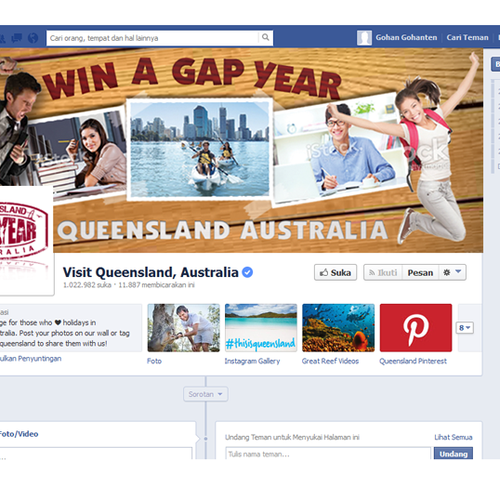This screenshot has height=500, width=500.
Task: Toggle the Ikuti follow button
Action: tap(383, 273)
